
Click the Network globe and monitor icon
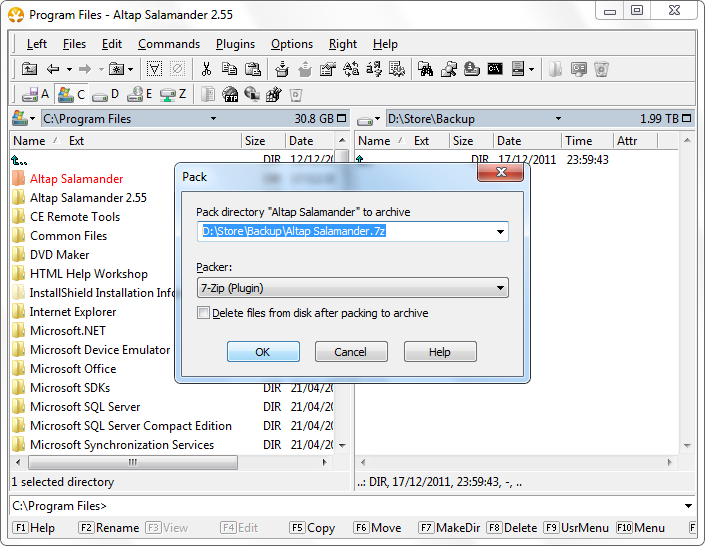[252, 94]
